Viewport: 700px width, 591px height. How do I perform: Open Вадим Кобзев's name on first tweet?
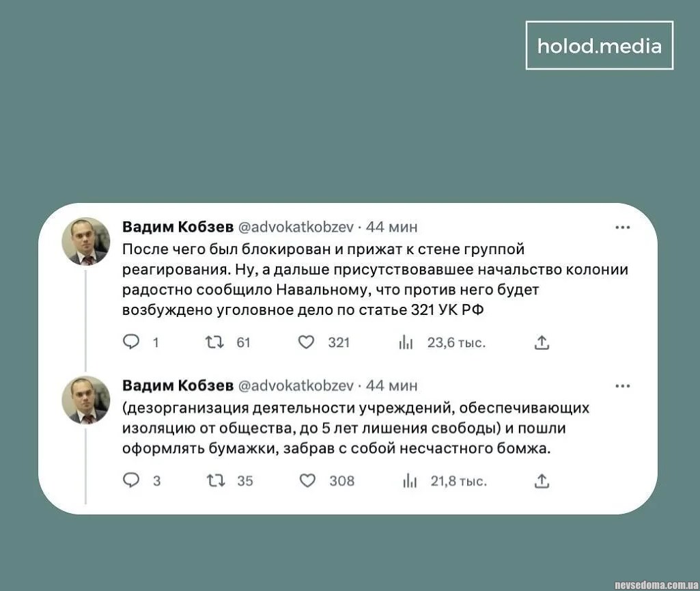(178, 227)
